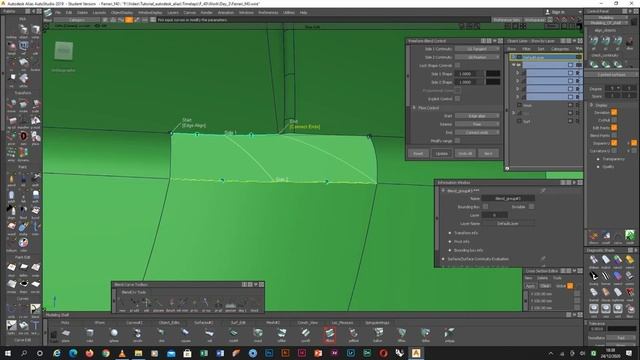
Task: Click the first align_objects icon in Control Panel
Action: click(594, 41)
